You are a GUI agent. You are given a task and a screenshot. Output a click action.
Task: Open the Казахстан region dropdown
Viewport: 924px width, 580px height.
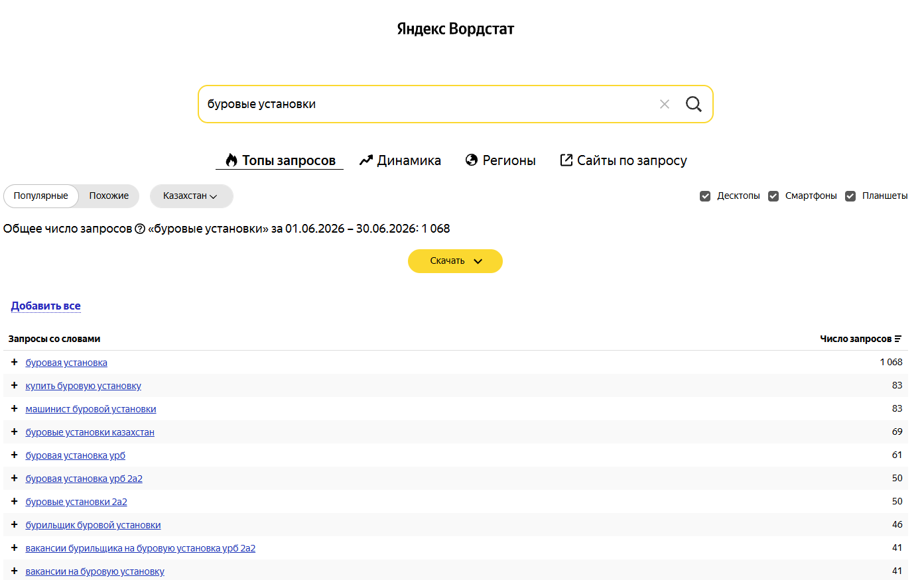(191, 196)
